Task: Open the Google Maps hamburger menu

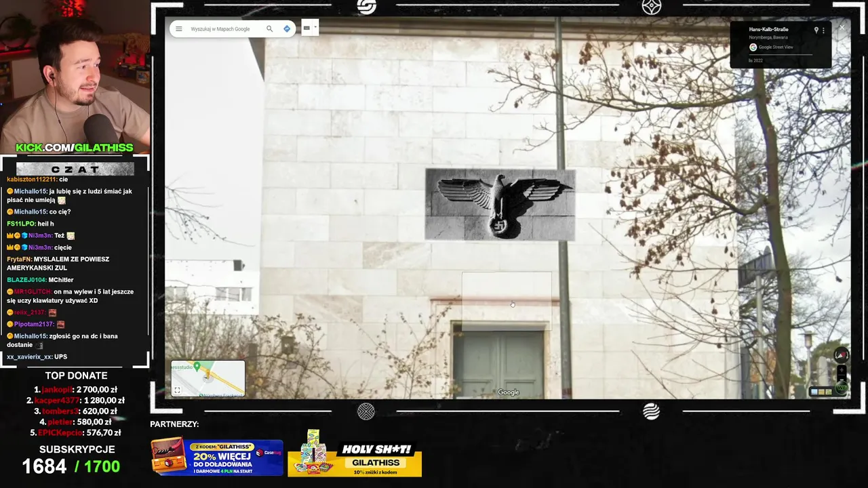Action: coord(179,29)
